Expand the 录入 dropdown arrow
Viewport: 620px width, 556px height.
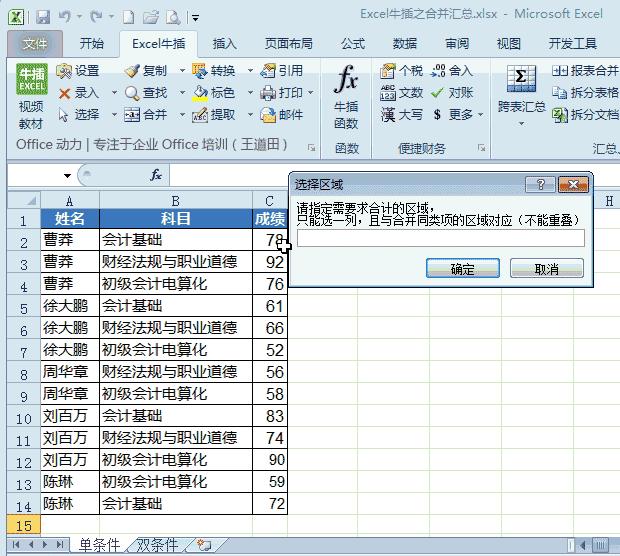point(114,93)
